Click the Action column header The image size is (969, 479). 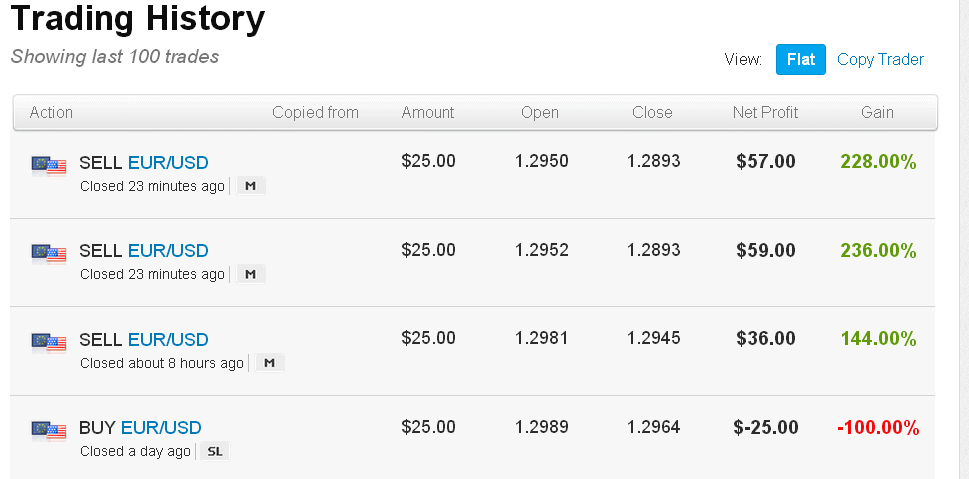click(x=51, y=112)
